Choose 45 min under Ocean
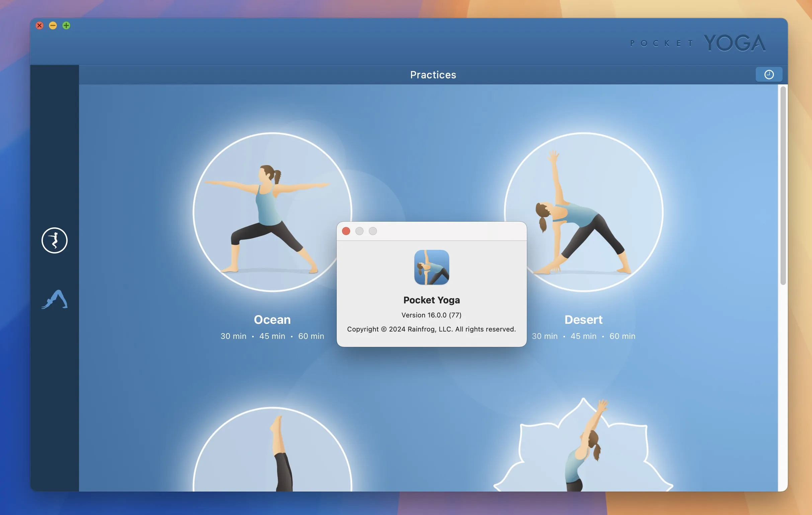812x515 pixels. [x=272, y=336]
